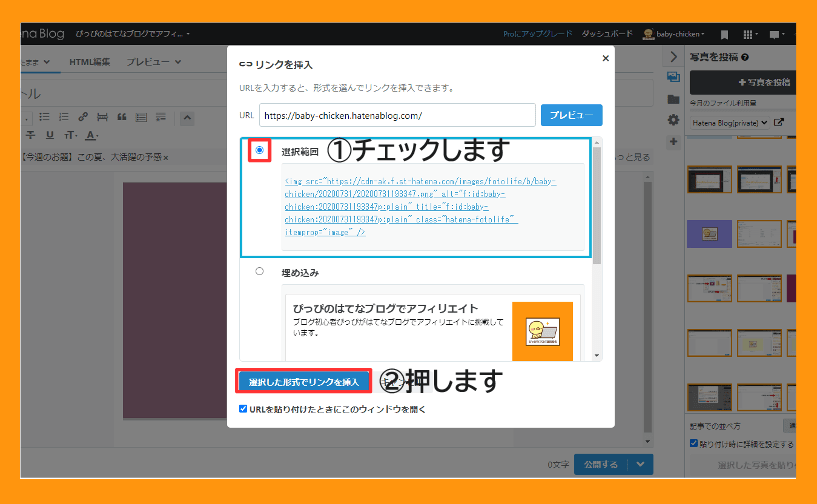Open the notifications speech-bubble icon
The image size is (817, 504).
tap(776, 34)
